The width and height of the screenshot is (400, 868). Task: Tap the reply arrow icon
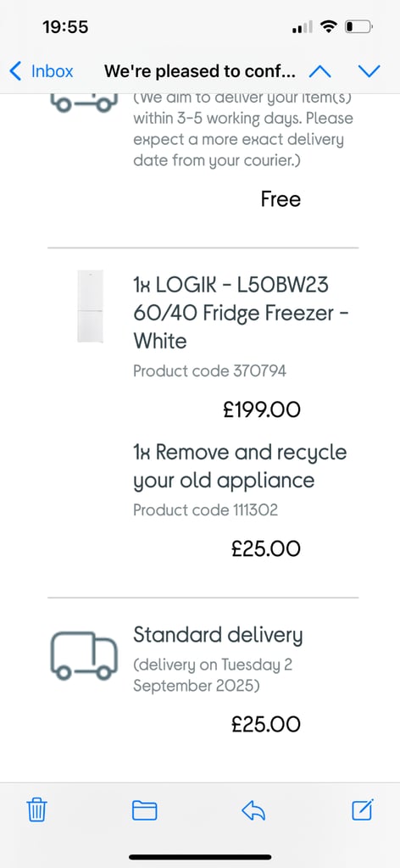point(253,811)
